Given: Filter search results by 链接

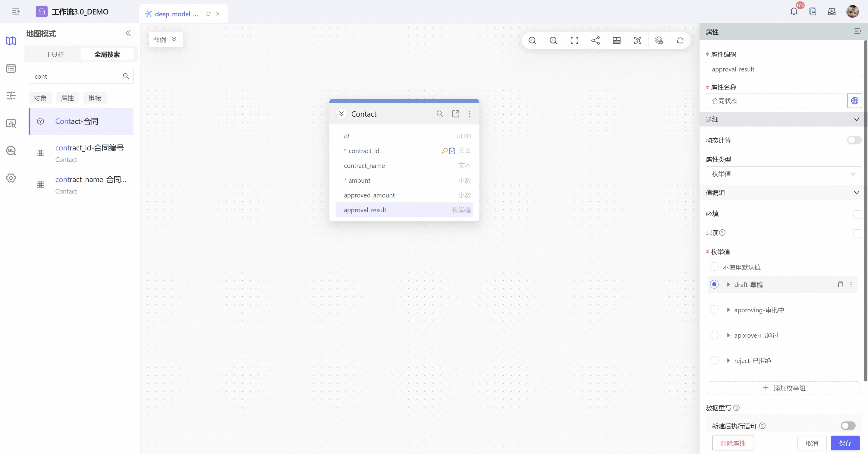Looking at the screenshot, I should tap(95, 98).
